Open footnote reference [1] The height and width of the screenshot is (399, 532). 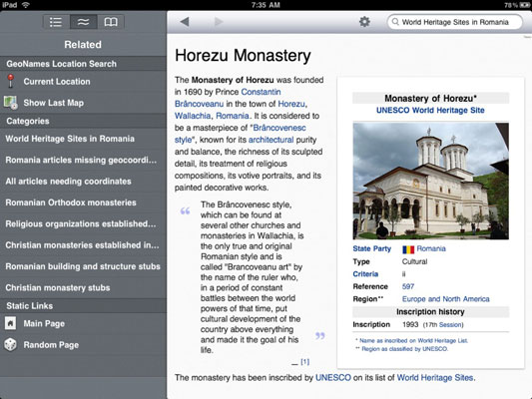pos(305,362)
